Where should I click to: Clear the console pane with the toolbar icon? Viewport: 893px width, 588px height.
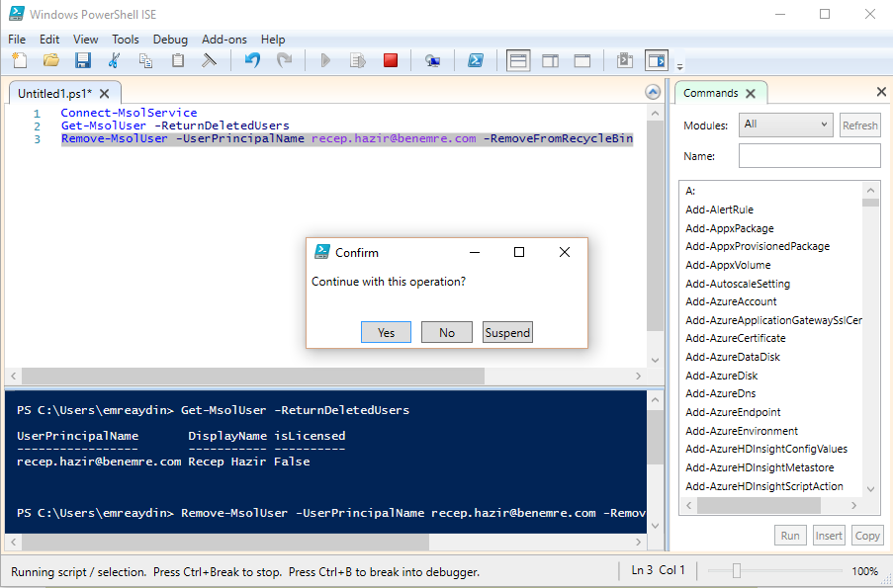[210, 60]
